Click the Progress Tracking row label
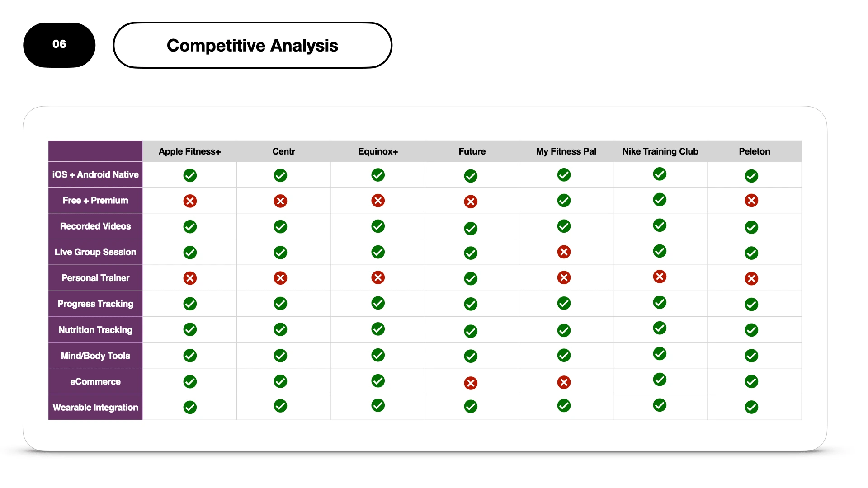868x488 pixels. click(95, 304)
